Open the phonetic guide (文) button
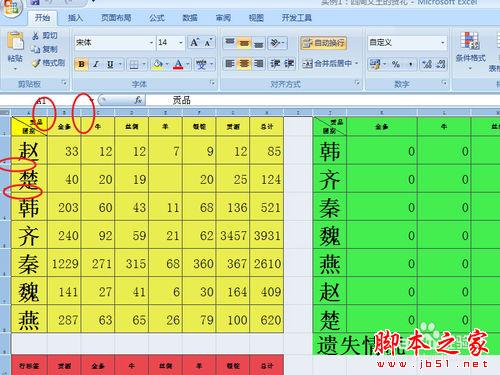This screenshot has height=375, width=500. coord(201,64)
